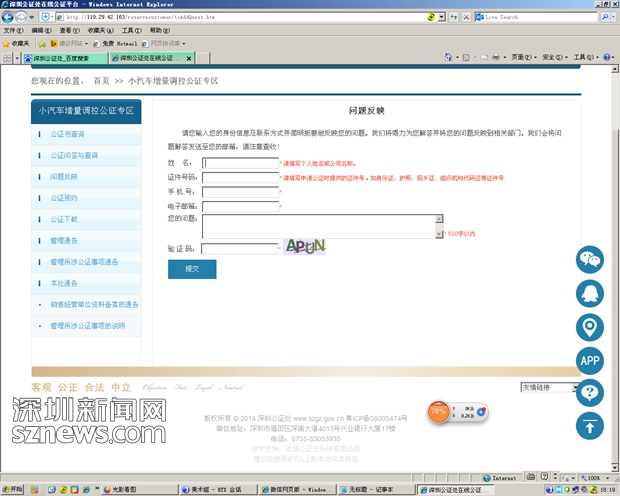Click the 首页 breadcrumb link

[101, 80]
